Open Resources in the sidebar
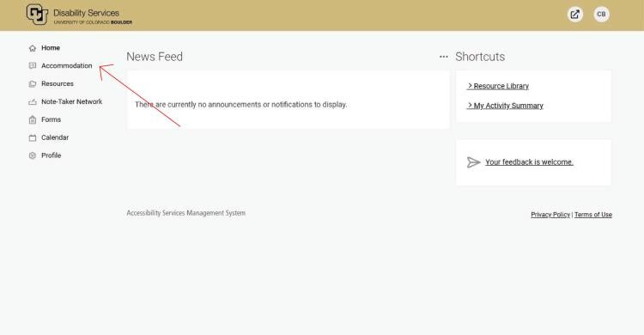Viewport: 644px width, 335px height. click(x=58, y=84)
